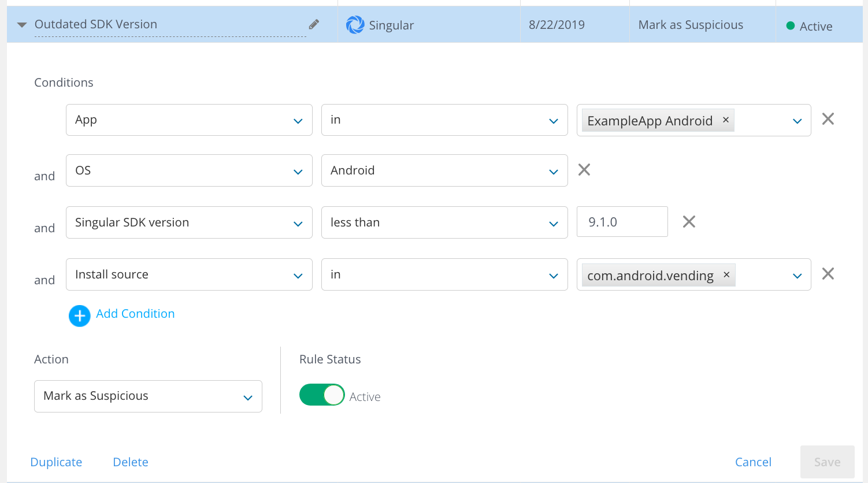Remove the Install source condition row
The width and height of the screenshot is (868, 483).
(x=828, y=274)
